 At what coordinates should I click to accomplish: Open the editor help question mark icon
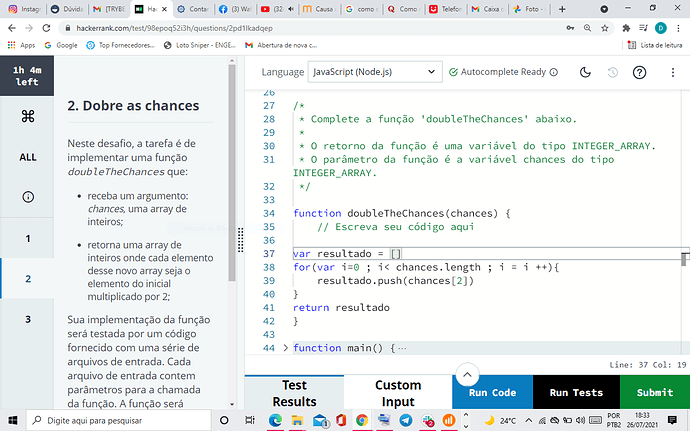(639, 72)
